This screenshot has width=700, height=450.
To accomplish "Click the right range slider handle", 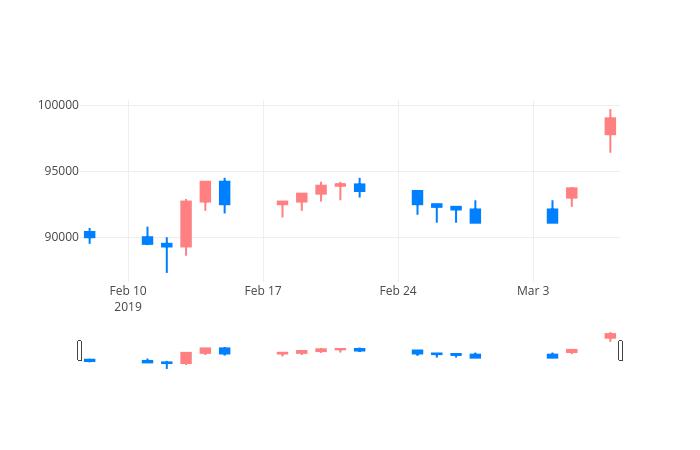I will tap(621, 350).
